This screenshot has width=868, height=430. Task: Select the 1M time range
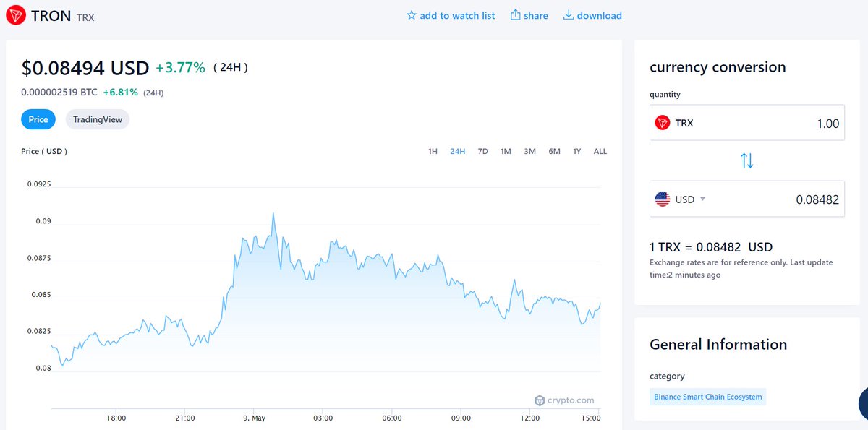[506, 151]
